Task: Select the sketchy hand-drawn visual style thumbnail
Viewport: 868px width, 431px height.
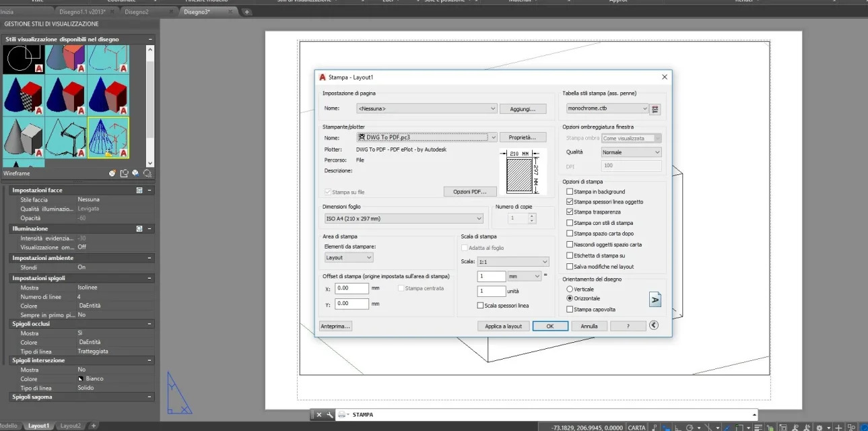Action: [x=66, y=137]
